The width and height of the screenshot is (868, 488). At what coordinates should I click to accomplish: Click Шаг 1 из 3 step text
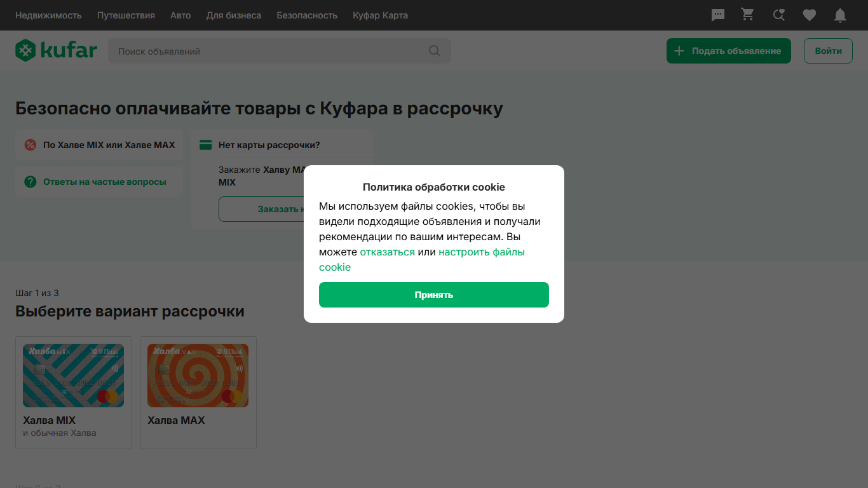(37, 293)
